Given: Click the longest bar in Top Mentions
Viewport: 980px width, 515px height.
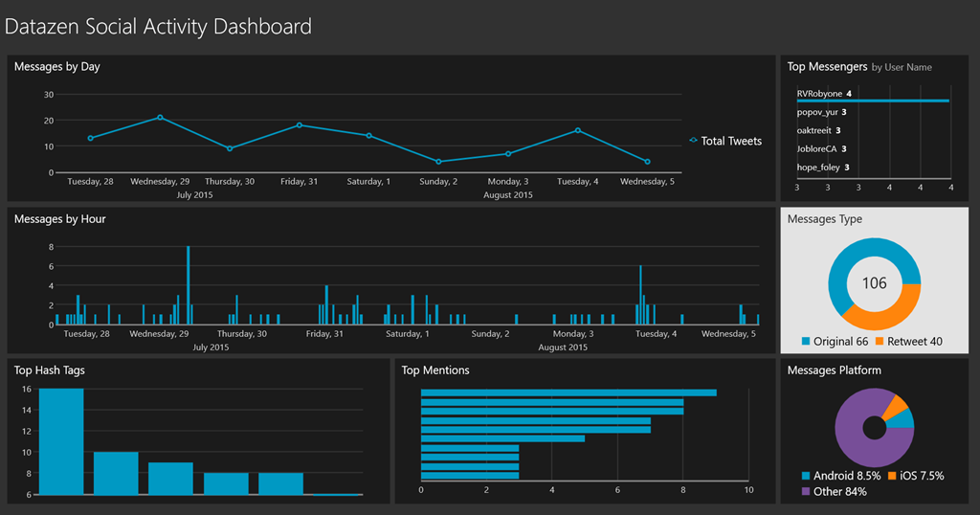Looking at the screenshot, I should (x=568, y=392).
